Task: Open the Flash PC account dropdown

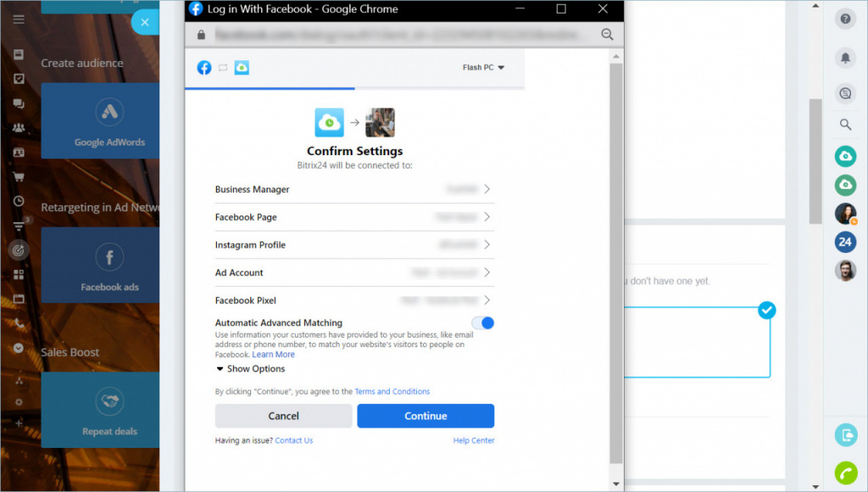Action: [483, 68]
